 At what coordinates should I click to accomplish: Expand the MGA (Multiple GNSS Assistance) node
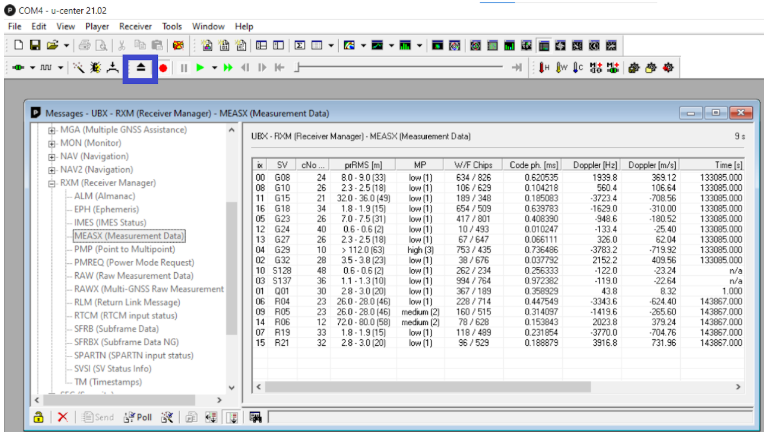(x=51, y=130)
